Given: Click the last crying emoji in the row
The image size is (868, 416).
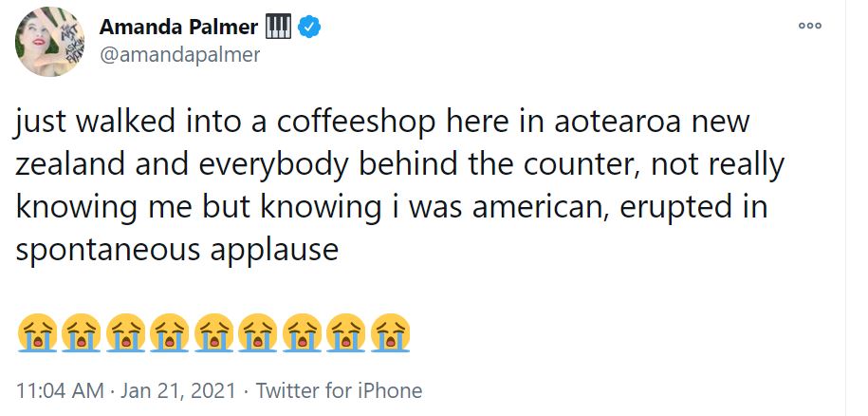Looking at the screenshot, I should [390, 333].
